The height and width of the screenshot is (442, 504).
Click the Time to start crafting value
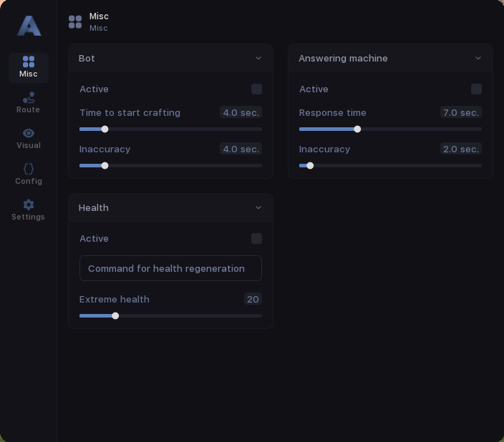tap(241, 113)
